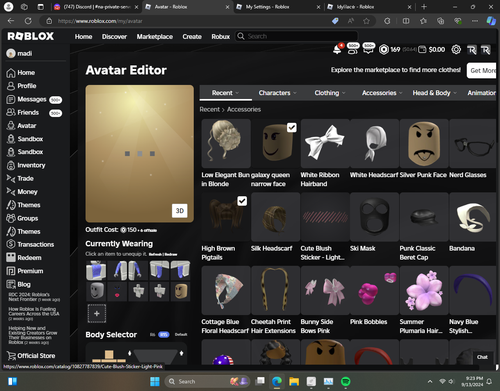Click the Recent breadcrumb link

tap(210, 109)
